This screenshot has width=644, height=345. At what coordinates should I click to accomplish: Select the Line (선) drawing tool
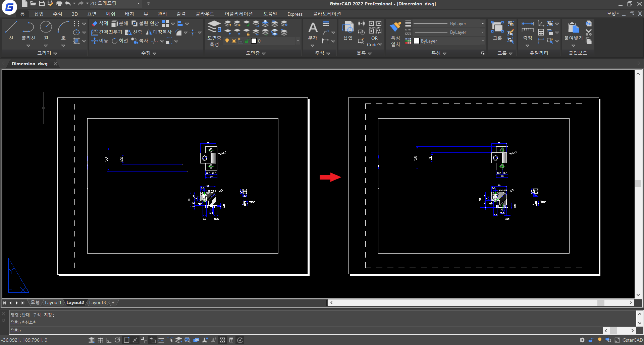11,30
